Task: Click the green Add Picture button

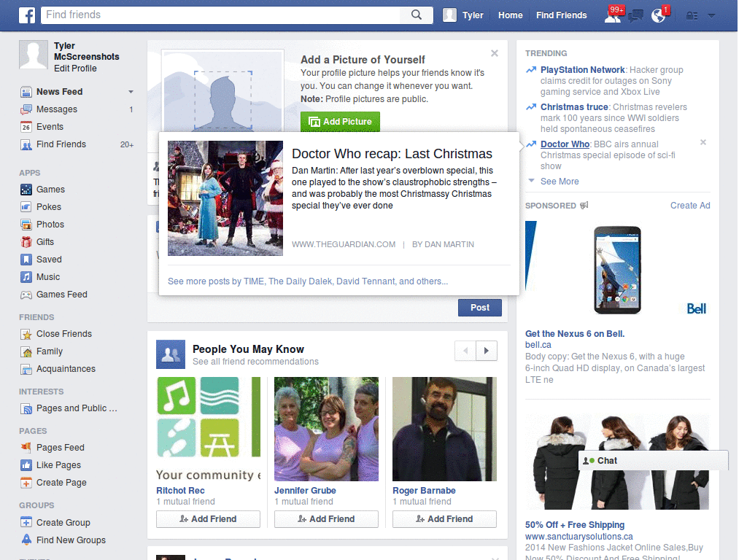Action: click(x=340, y=122)
